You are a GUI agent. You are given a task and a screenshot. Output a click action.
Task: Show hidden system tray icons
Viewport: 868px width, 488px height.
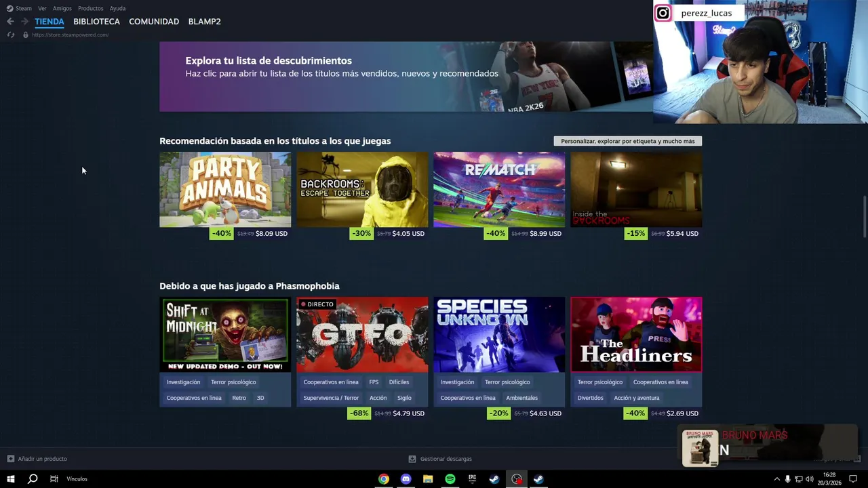tap(776, 479)
